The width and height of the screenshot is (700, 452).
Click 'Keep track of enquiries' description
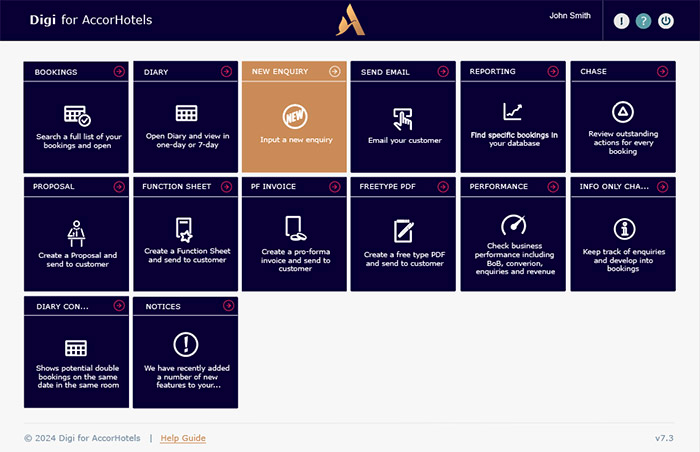pyautogui.click(x=624, y=260)
